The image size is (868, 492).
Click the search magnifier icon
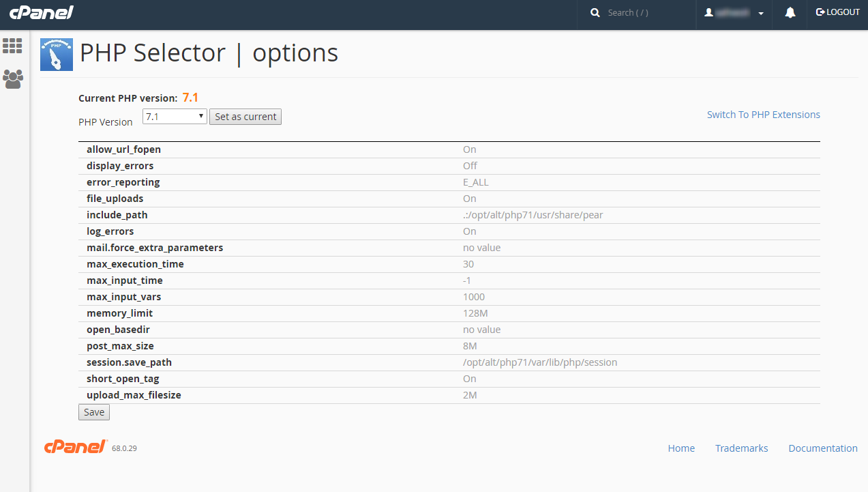(595, 12)
